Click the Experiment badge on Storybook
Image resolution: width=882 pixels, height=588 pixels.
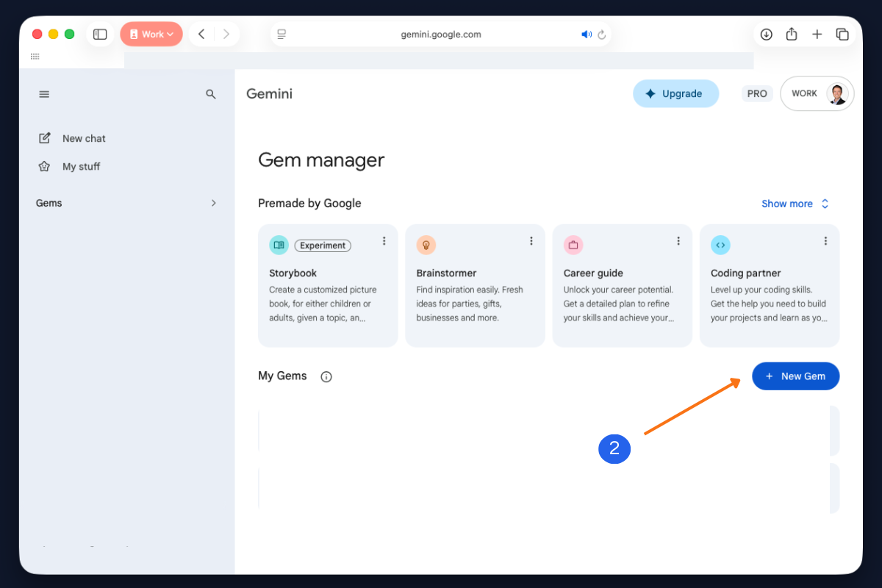click(x=323, y=245)
